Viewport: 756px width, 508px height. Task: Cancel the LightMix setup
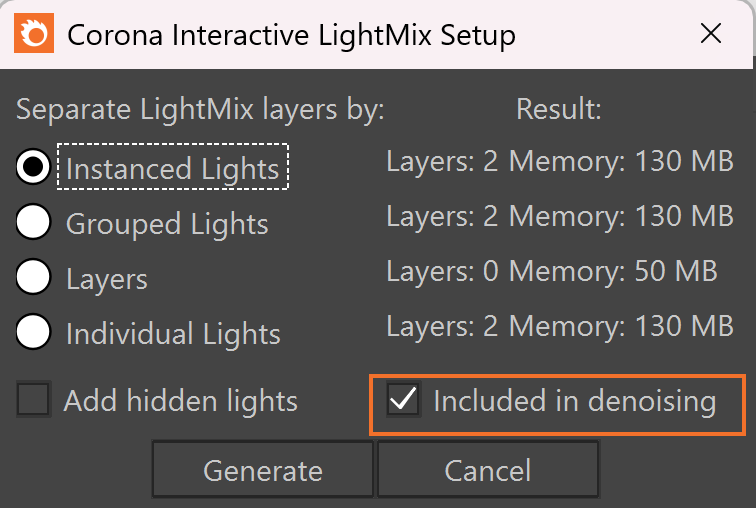(487, 469)
